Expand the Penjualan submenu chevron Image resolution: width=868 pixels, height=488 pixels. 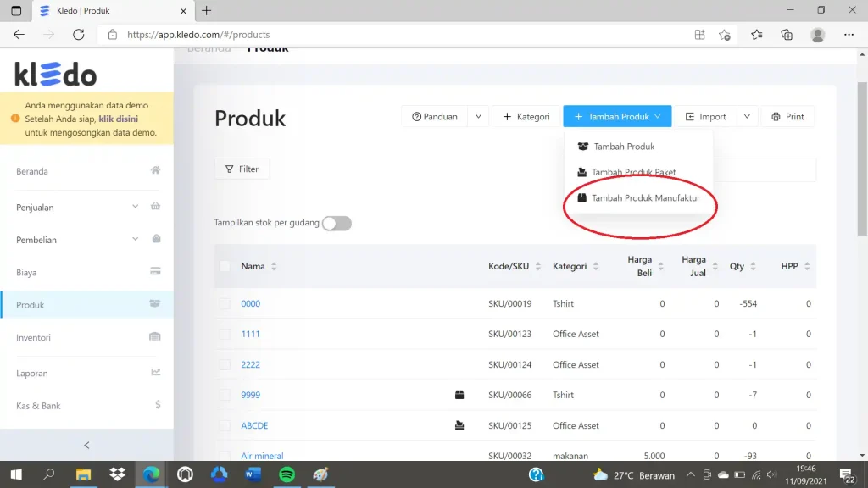pos(135,207)
